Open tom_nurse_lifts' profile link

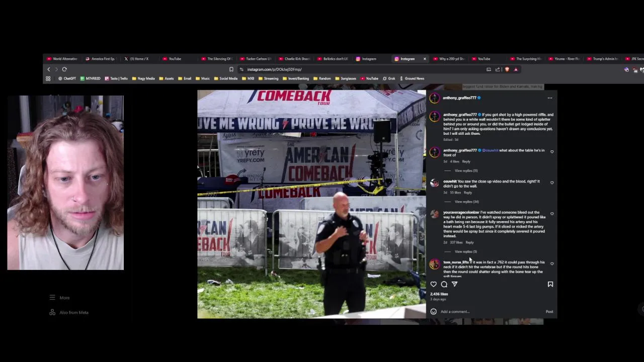click(456, 262)
